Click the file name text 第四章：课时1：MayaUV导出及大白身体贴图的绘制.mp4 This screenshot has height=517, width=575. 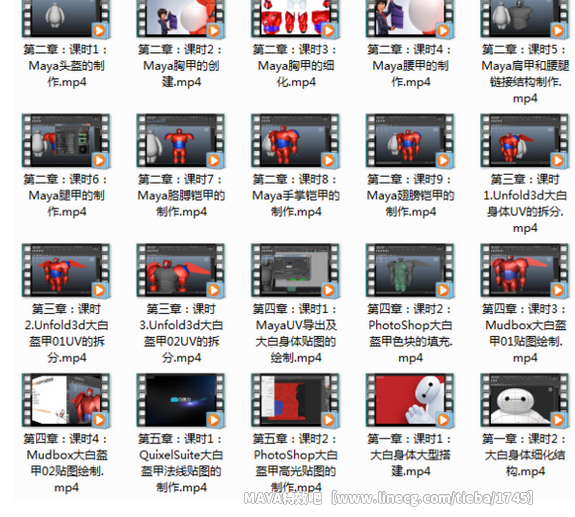[295, 333]
